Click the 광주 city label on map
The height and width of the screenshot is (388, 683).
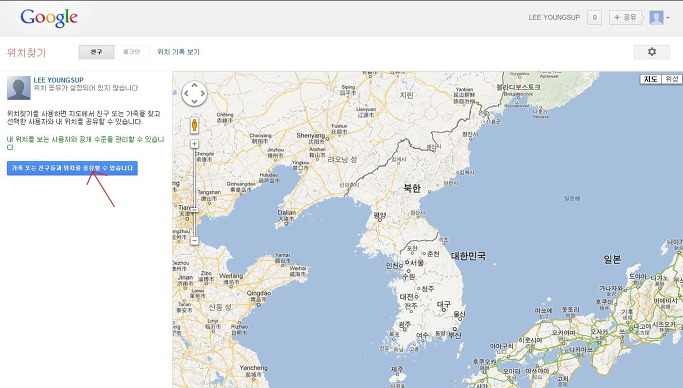pyautogui.click(x=405, y=324)
